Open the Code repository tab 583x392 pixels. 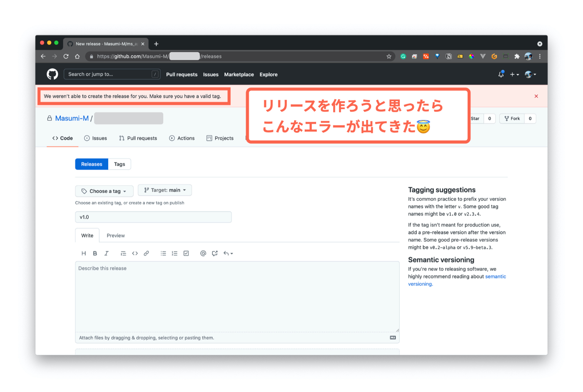pos(62,138)
